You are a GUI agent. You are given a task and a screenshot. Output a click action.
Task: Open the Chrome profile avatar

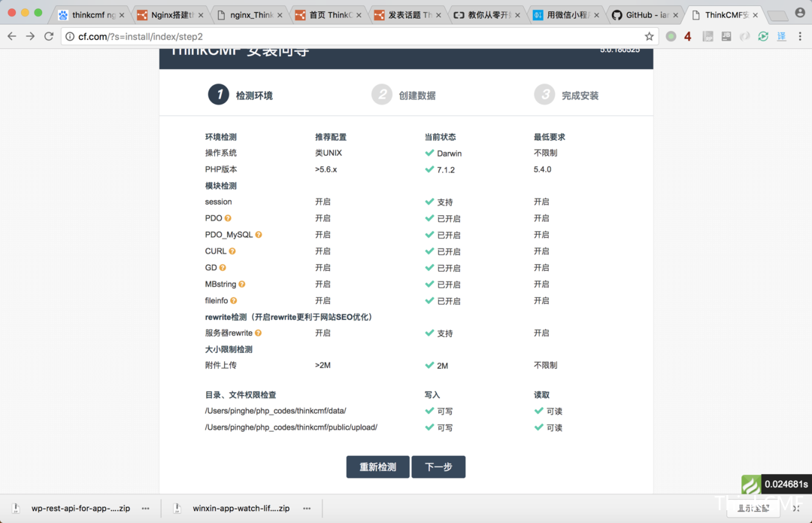[800, 13]
